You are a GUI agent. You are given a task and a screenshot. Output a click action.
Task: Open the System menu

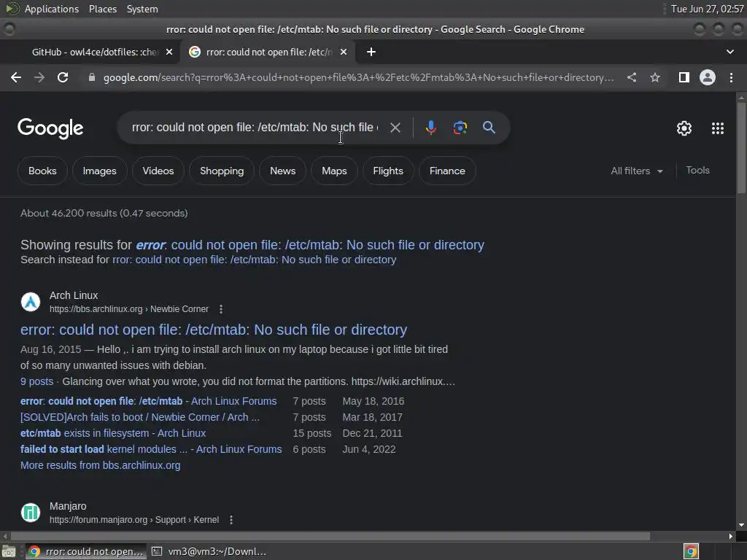pyautogui.click(x=142, y=9)
